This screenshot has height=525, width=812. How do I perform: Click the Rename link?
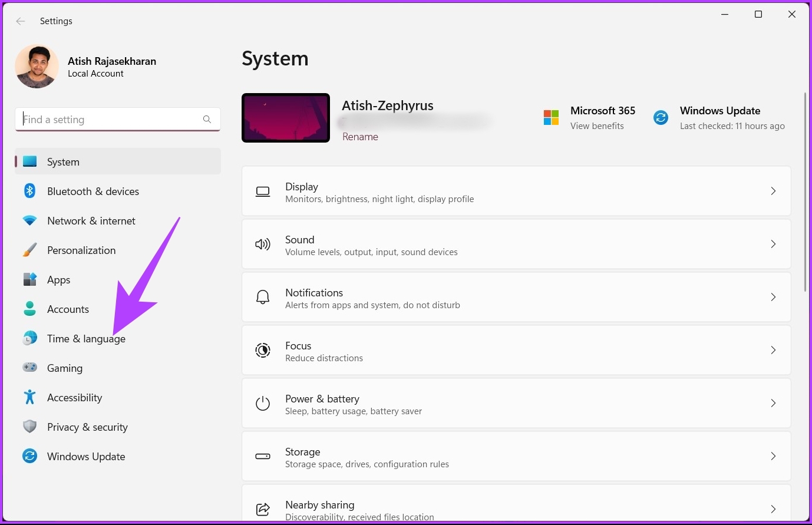tap(360, 136)
